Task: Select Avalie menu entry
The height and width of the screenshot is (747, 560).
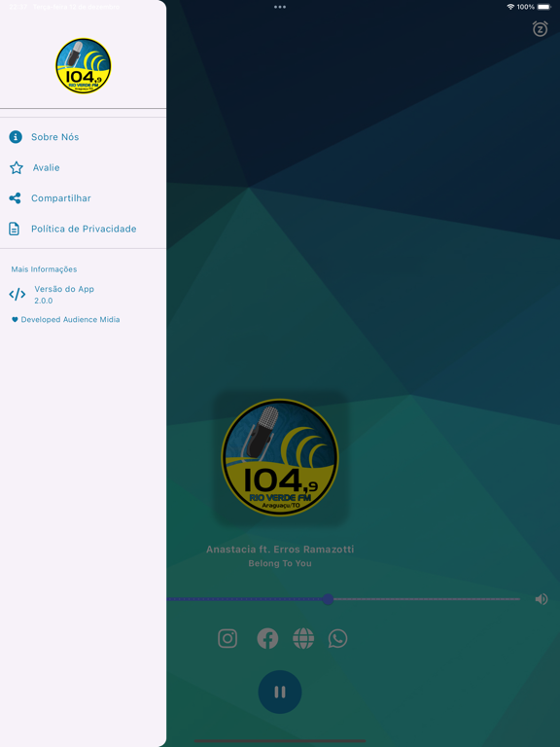Action: [x=83, y=167]
